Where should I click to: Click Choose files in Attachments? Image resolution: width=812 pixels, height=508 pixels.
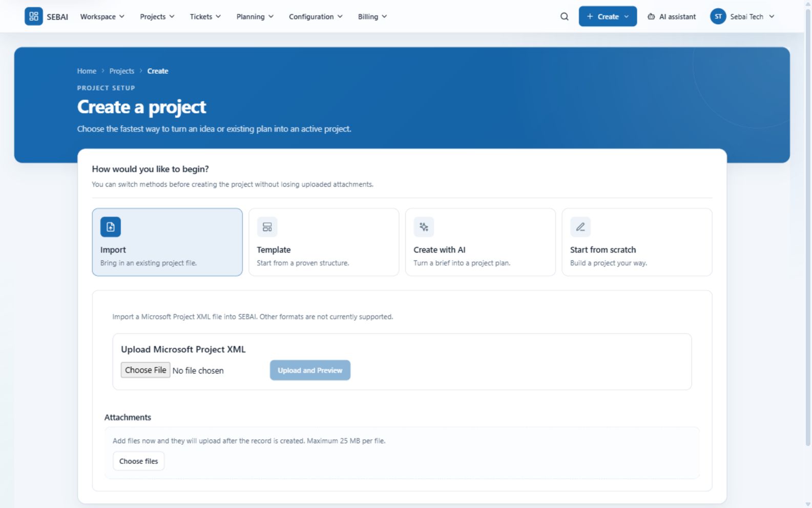(138, 461)
